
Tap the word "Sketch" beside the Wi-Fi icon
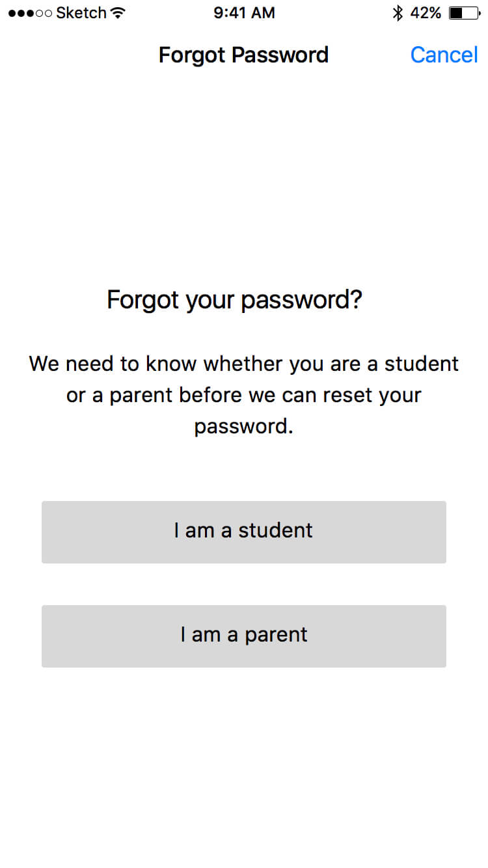81,13
